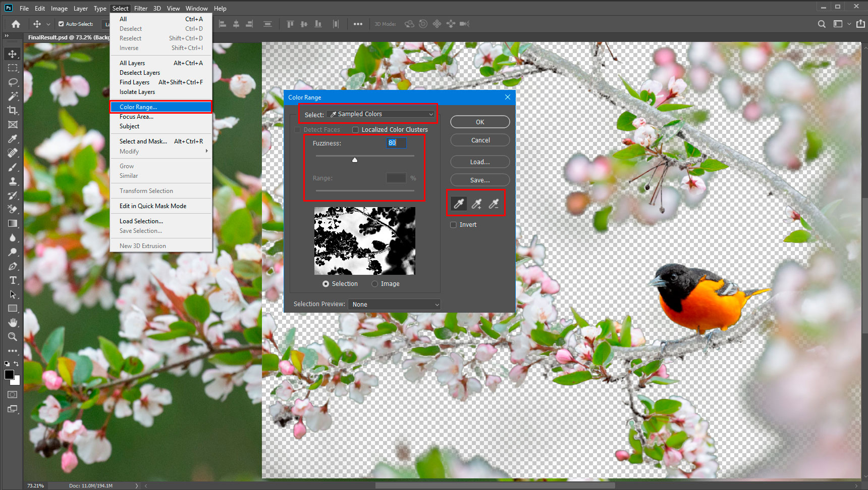Choose the Image radio button
Image resolution: width=868 pixels, height=490 pixels.
coord(374,284)
